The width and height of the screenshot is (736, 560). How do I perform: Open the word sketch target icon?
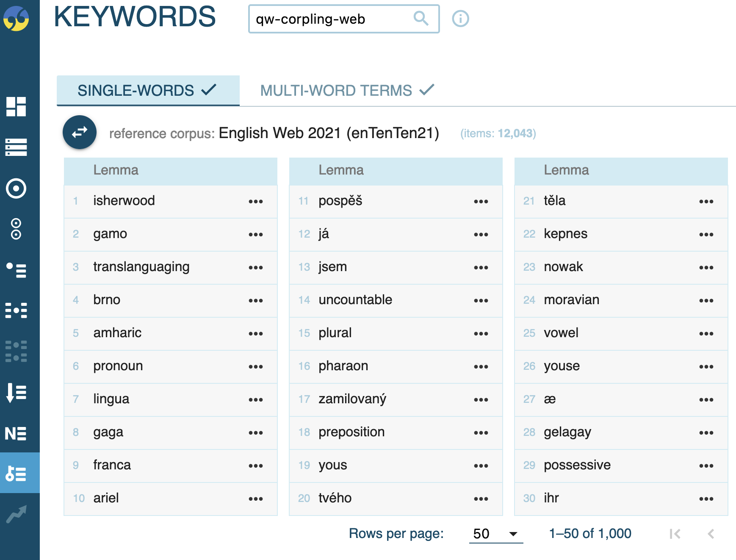(16, 189)
